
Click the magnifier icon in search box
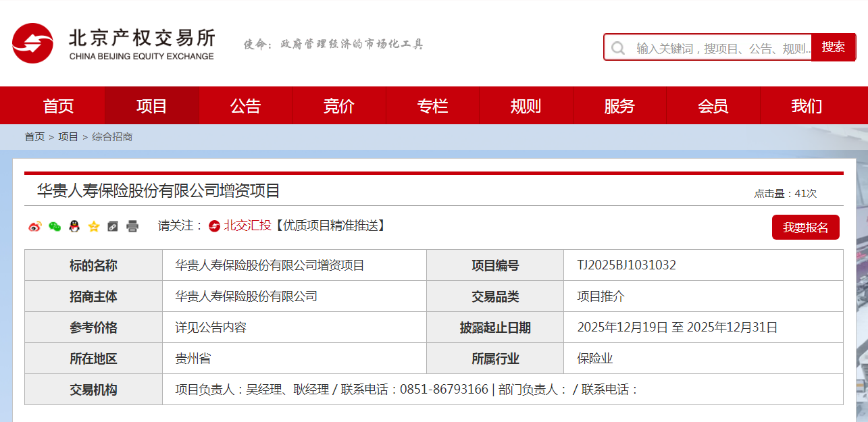click(x=618, y=48)
